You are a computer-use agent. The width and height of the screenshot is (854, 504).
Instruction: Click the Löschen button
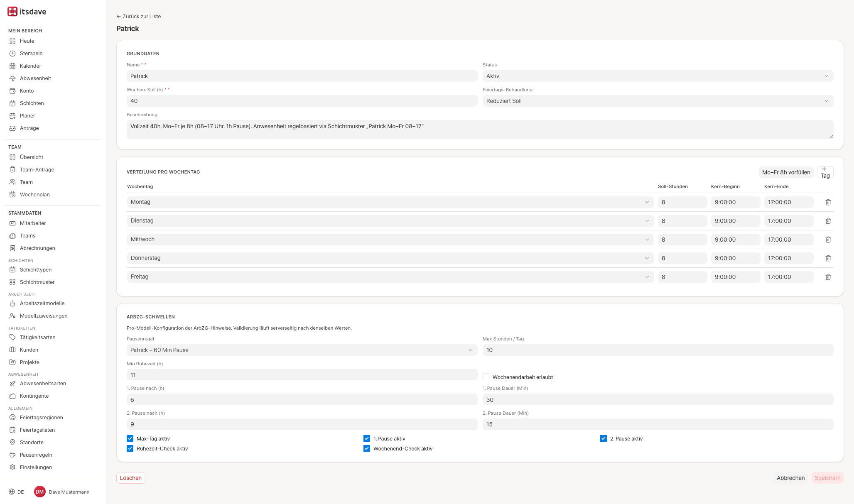click(131, 478)
